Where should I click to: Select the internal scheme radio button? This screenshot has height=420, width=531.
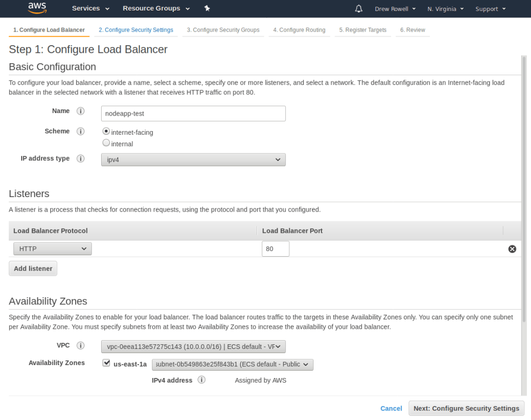click(x=106, y=143)
